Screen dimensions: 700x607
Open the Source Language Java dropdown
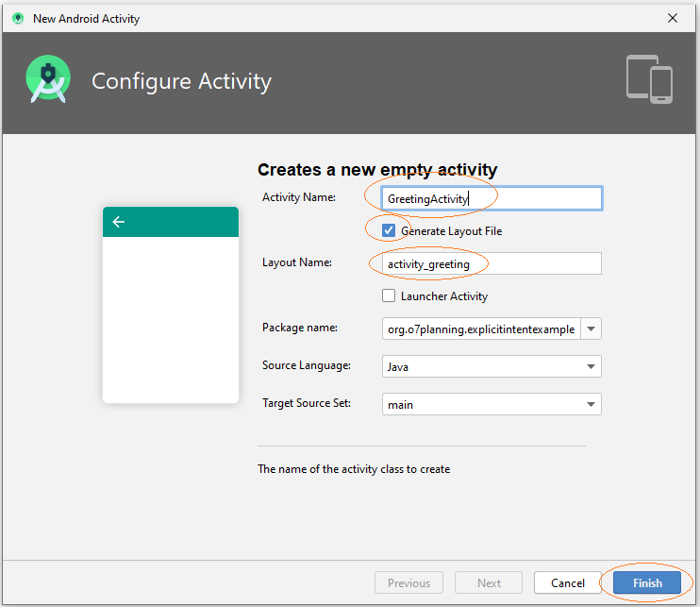pyautogui.click(x=492, y=366)
